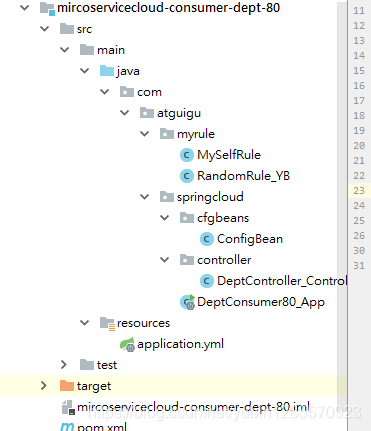Click the orange target folder icon

coord(67,386)
